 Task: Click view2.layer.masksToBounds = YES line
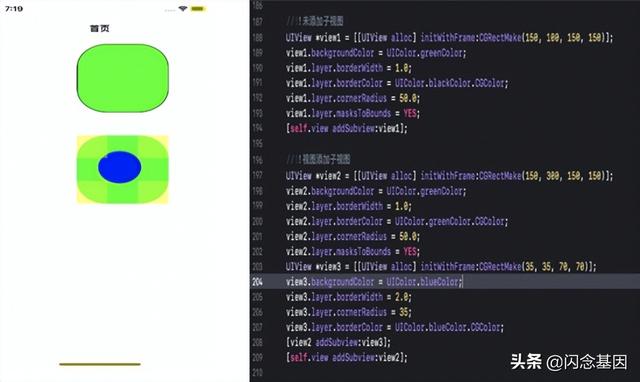353,251
